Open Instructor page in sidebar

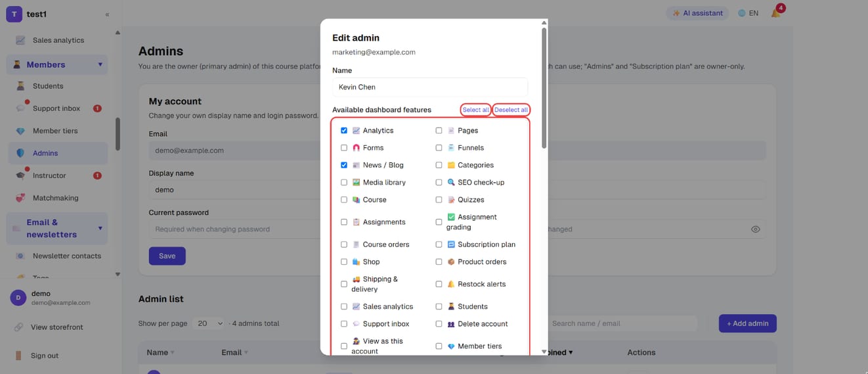click(57, 175)
